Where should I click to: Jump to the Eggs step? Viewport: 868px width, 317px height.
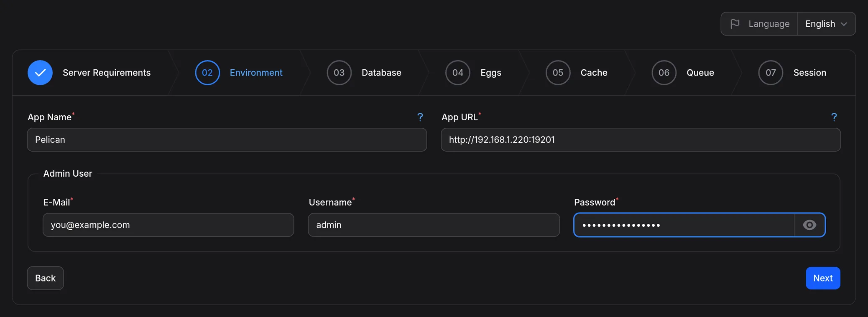point(491,73)
